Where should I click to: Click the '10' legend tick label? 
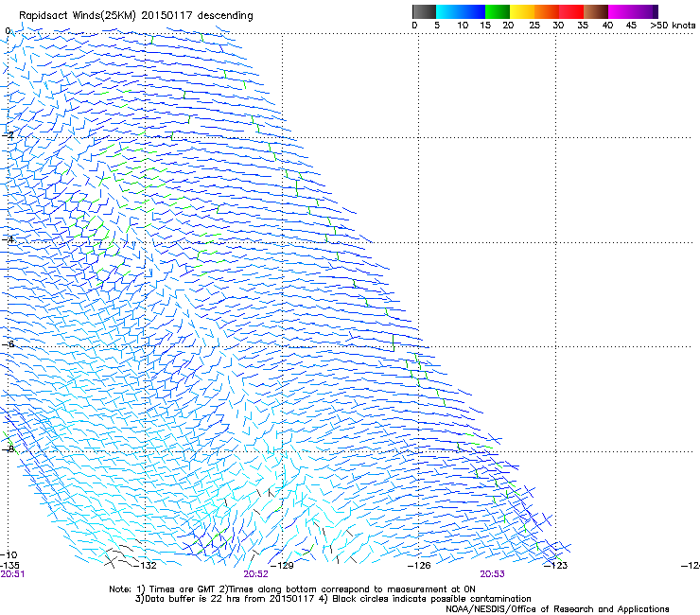point(463,26)
